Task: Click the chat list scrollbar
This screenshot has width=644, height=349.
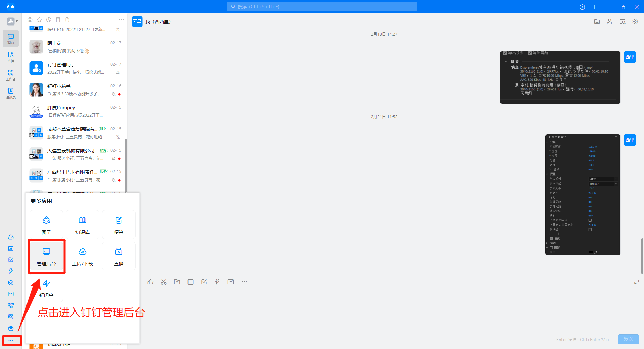Action: [126, 165]
